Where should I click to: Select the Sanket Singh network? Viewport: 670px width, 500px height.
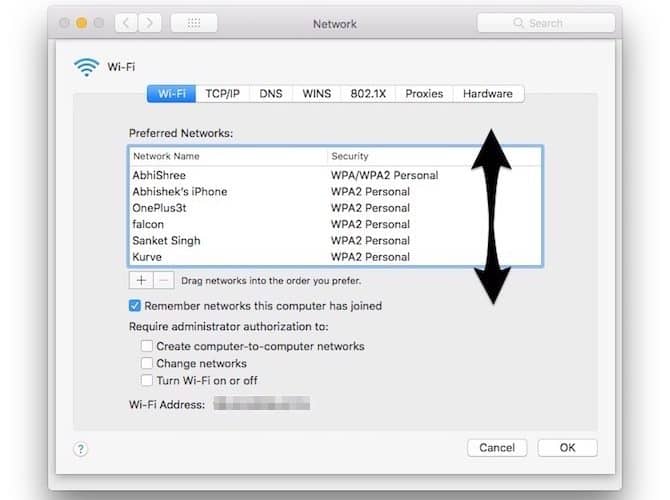(335, 241)
